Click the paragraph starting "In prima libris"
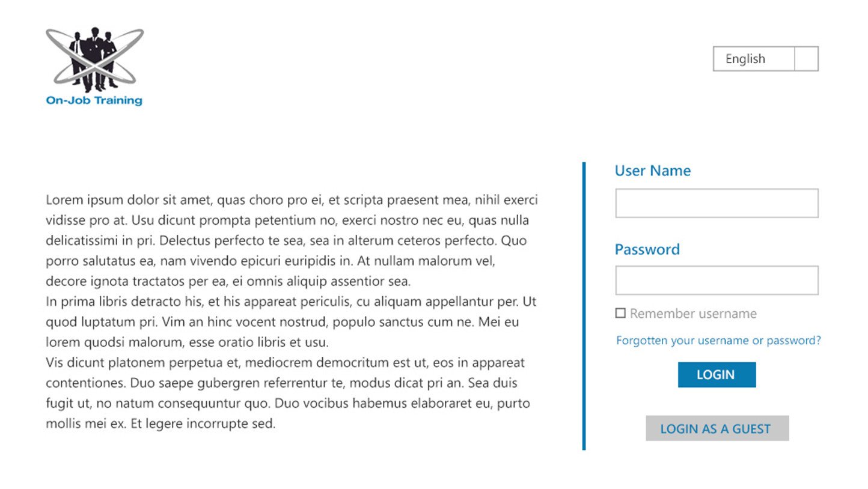The width and height of the screenshot is (868, 489). point(292,322)
